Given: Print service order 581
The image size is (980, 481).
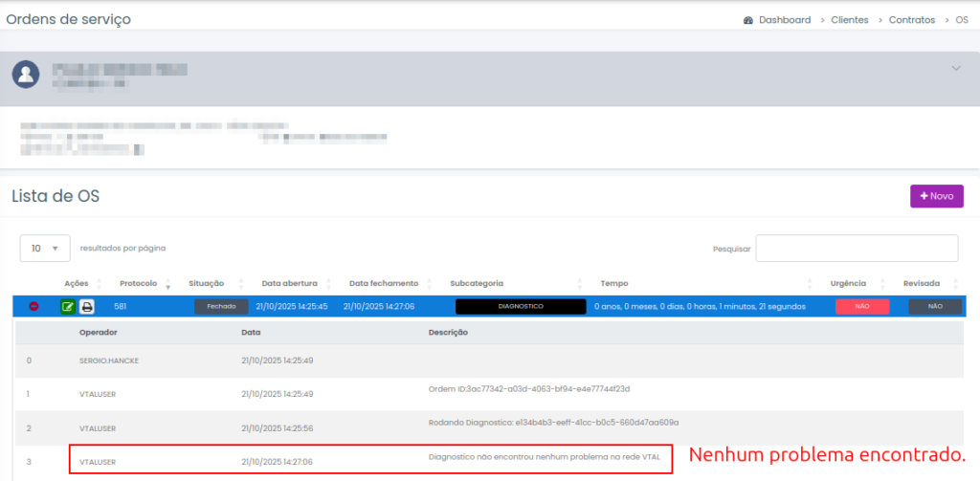Looking at the screenshot, I should pos(87,307).
